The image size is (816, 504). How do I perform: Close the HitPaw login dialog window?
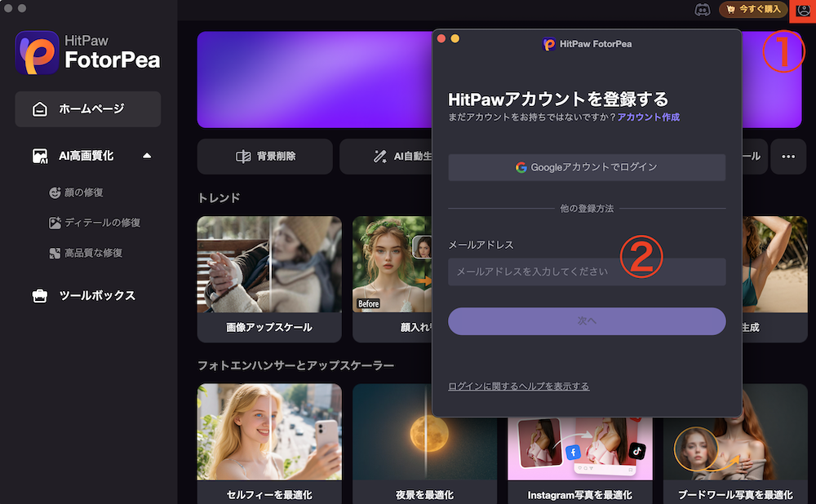coord(441,38)
